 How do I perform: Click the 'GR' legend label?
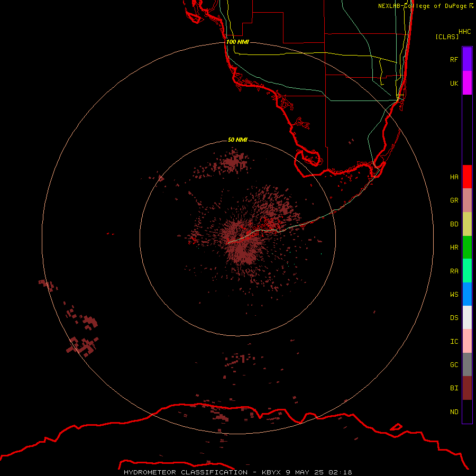pyautogui.click(x=454, y=200)
